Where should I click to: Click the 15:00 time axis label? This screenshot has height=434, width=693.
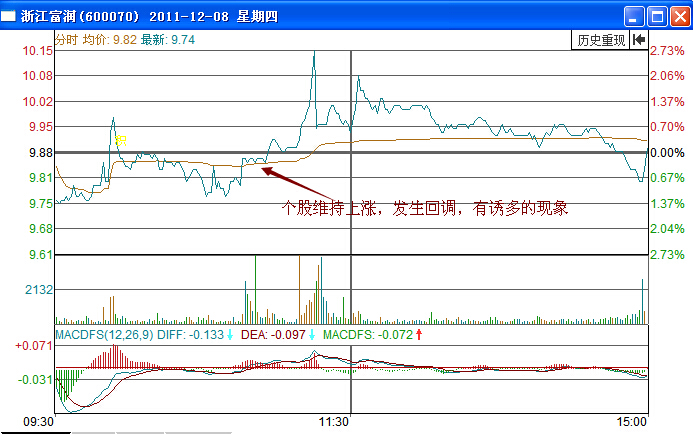[632, 422]
